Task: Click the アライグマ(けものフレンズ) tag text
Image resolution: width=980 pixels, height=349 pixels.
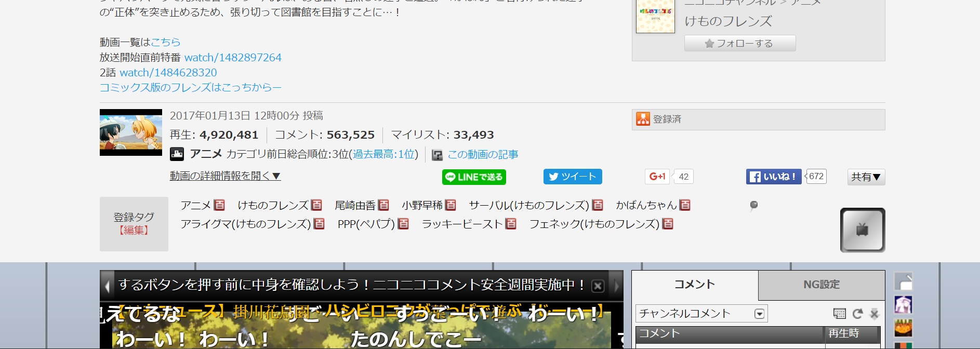Action: [246, 224]
